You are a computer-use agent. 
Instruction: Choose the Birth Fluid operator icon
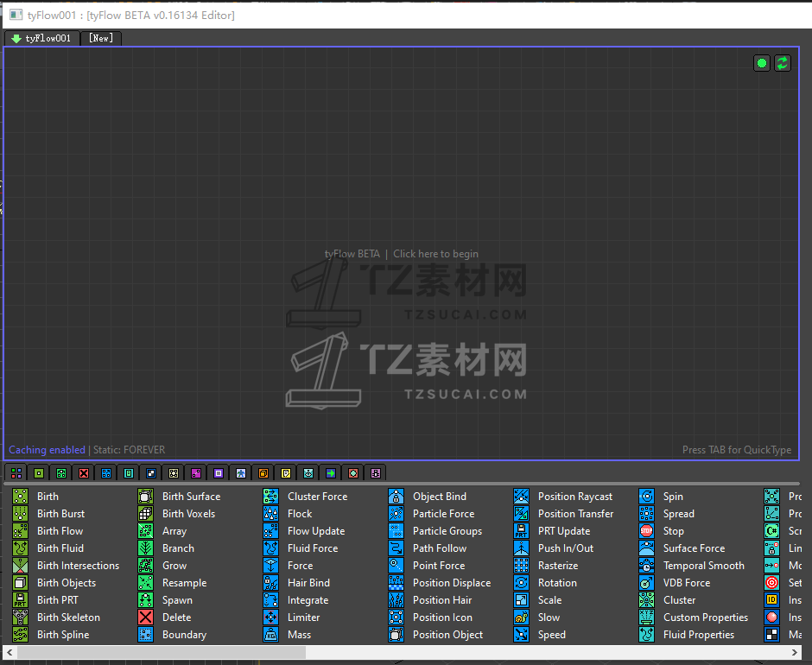(20, 548)
